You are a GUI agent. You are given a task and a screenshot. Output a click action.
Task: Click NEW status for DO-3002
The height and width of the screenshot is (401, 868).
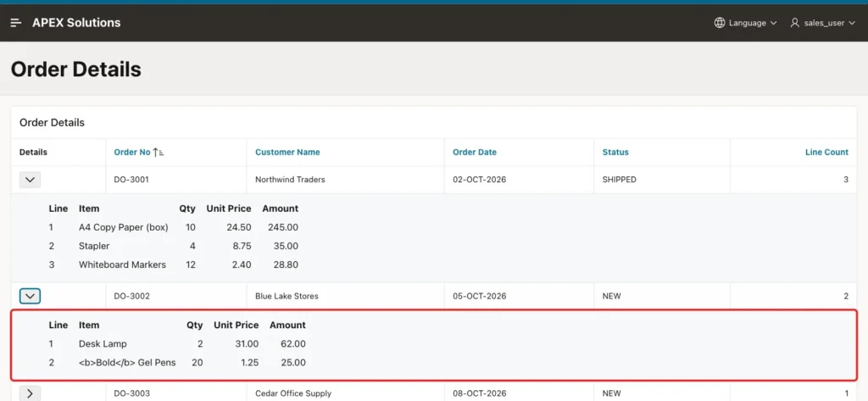point(612,297)
